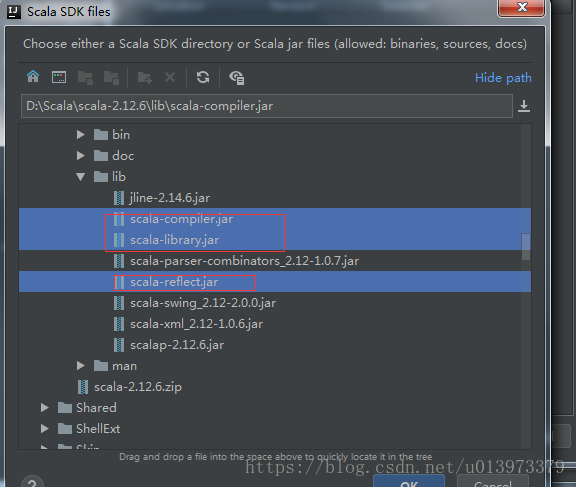Screen dimensions: 576x487
Task: Refresh the file tree with the sync icon
Action: [203, 77]
